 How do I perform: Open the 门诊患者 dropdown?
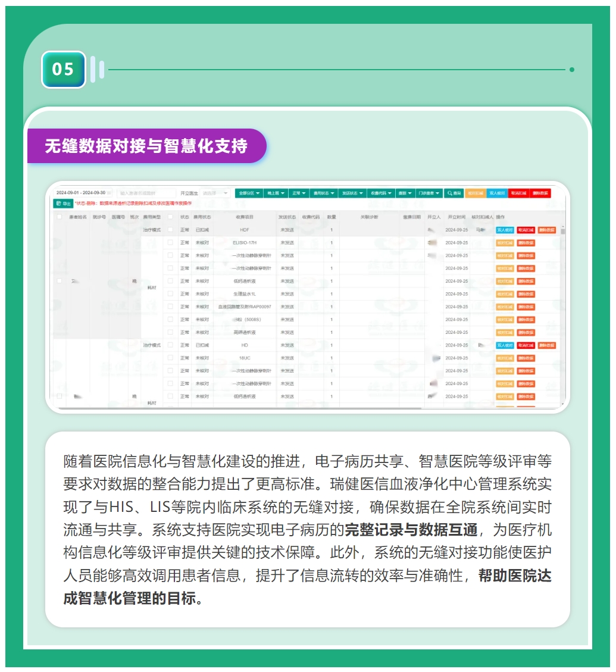(429, 193)
